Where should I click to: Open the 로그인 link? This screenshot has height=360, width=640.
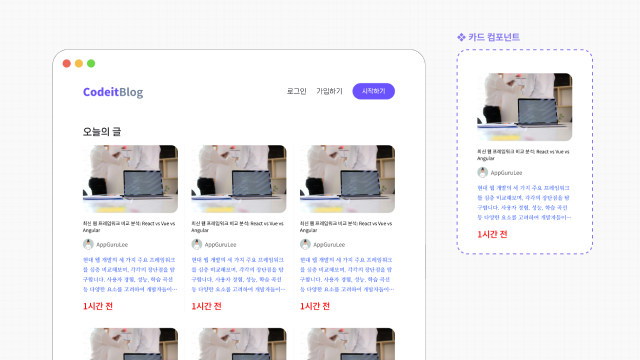296,91
